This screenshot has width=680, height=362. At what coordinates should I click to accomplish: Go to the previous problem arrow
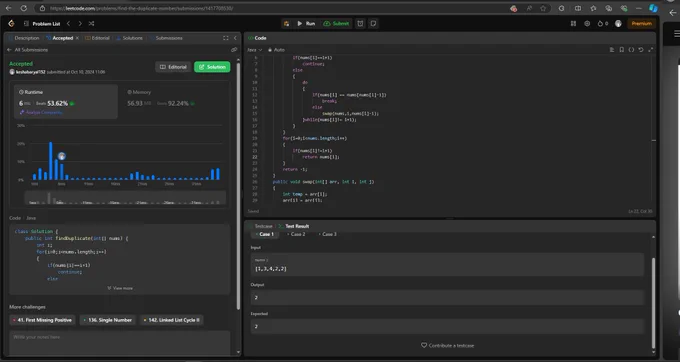68,23
